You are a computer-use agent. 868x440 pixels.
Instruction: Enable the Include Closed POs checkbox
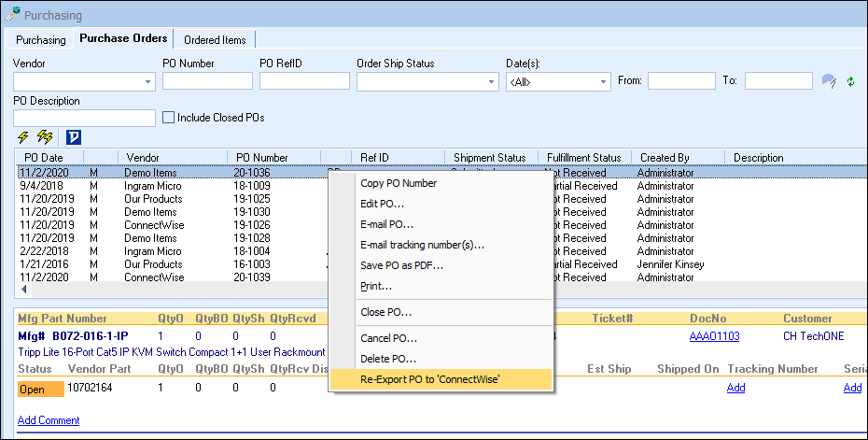[x=169, y=118]
